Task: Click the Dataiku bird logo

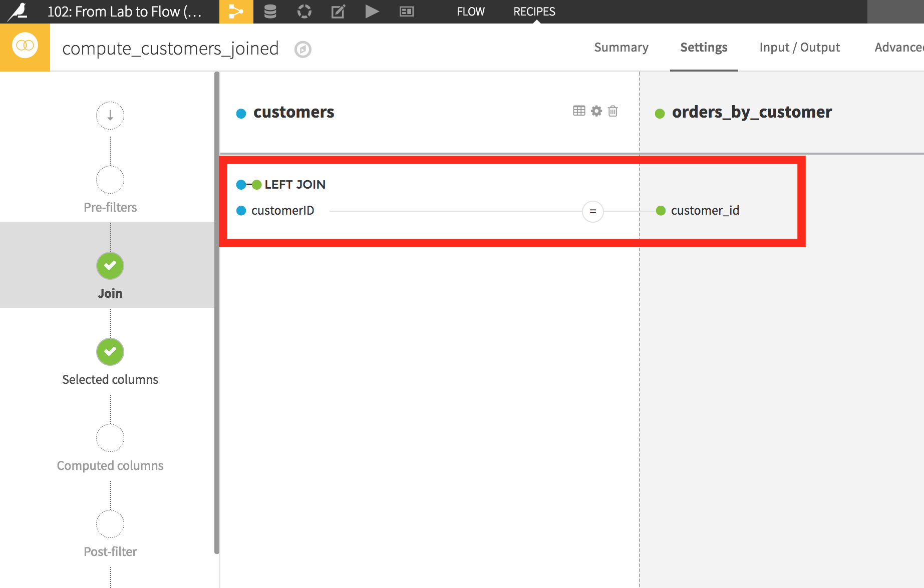Action: (18, 12)
